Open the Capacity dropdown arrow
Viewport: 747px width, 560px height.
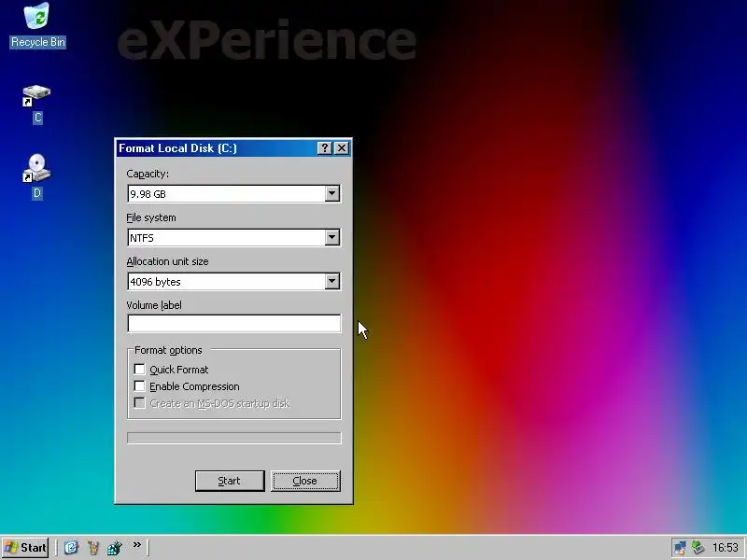[332, 194]
